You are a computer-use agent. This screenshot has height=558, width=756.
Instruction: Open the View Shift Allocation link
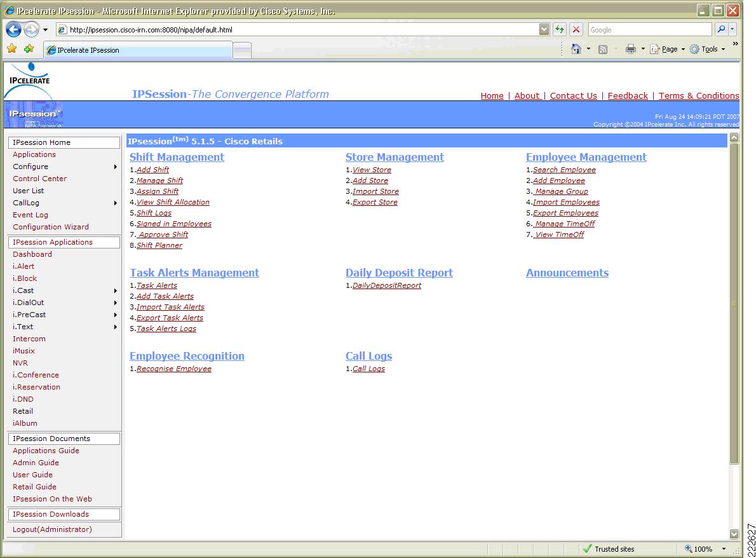pyautogui.click(x=173, y=202)
